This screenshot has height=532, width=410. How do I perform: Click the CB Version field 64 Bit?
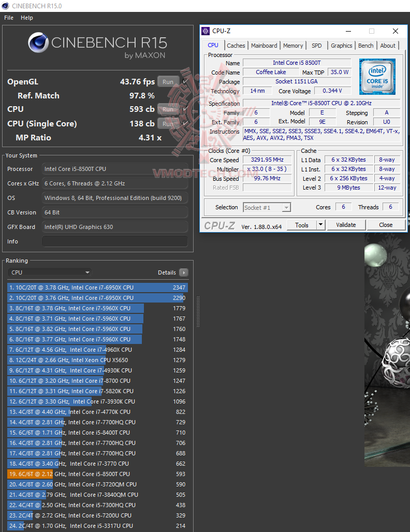114,212
